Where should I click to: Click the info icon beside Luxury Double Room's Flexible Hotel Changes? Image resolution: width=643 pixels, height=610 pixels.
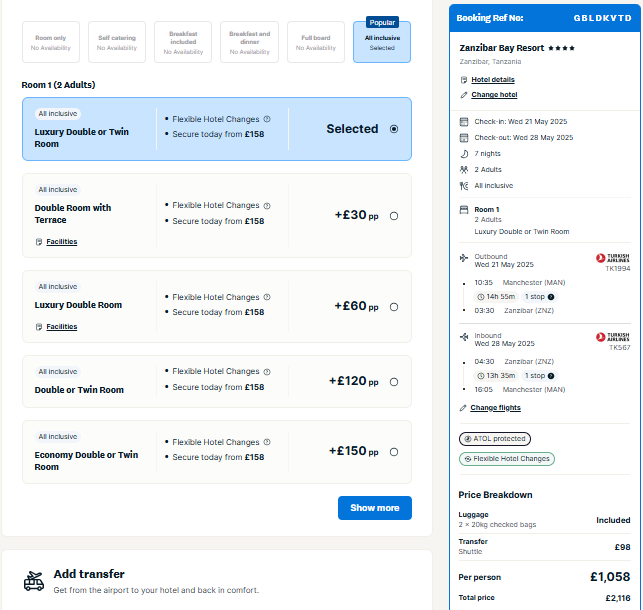click(x=267, y=297)
